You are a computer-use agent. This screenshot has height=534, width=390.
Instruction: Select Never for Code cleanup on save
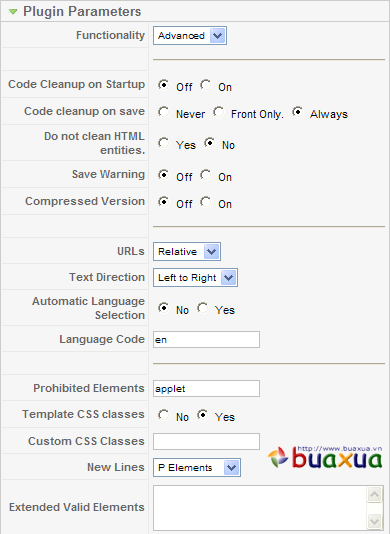(x=163, y=112)
